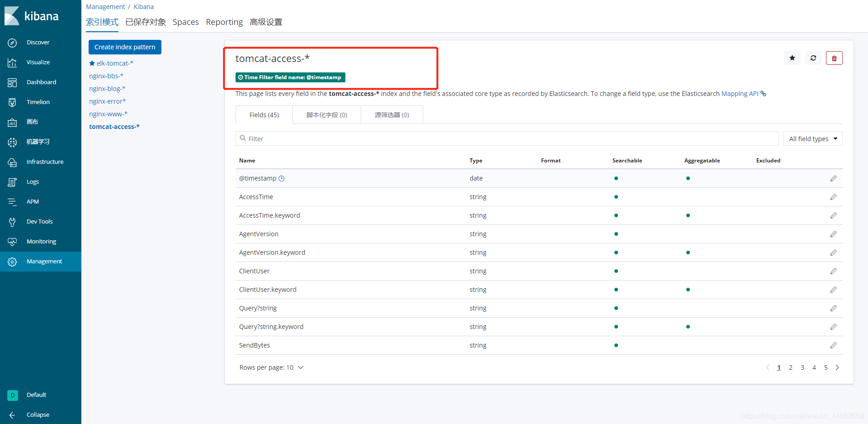Viewport: 868px width, 424px height.
Task: Select nginx-error-* index pattern
Action: pyautogui.click(x=108, y=101)
